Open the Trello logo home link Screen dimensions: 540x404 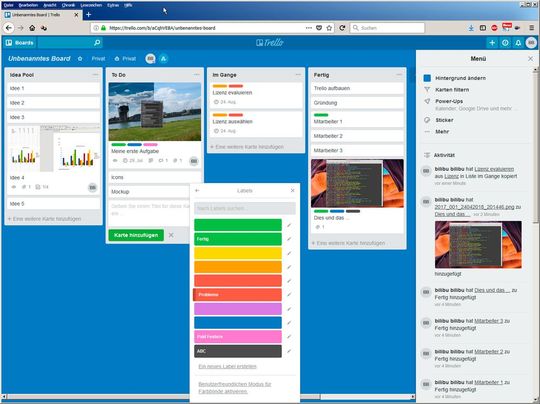point(270,43)
